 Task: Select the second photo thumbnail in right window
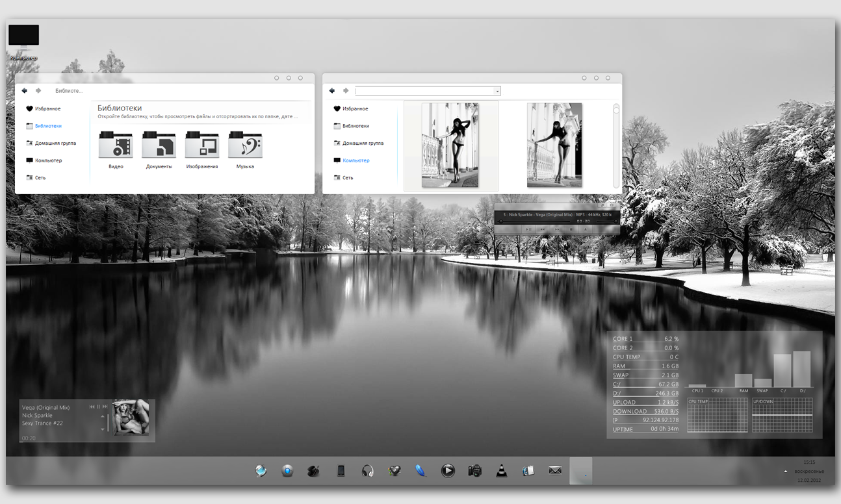554,145
